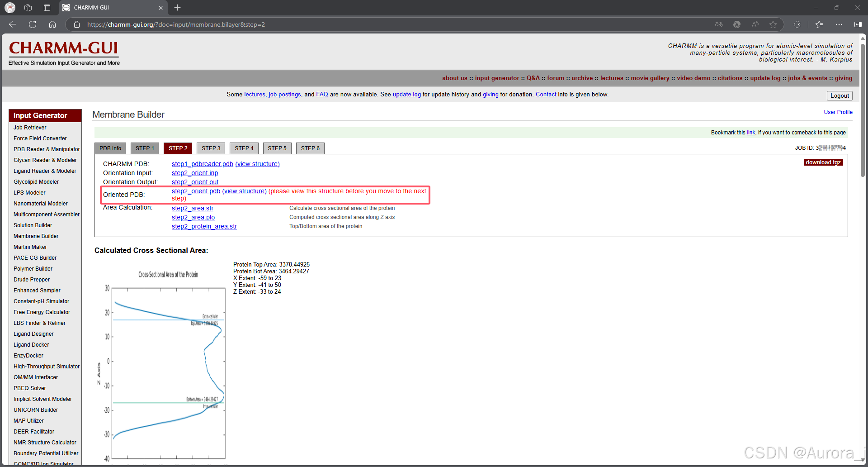Open the STEP 3 tab
Image resolution: width=868 pixels, height=467 pixels.
pyautogui.click(x=211, y=148)
